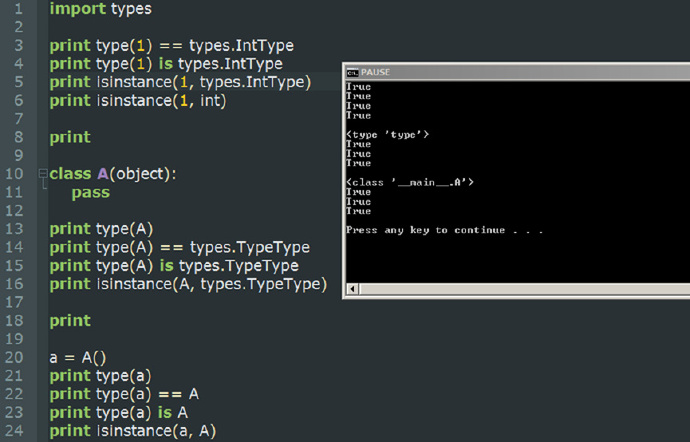The width and height of the screenshot is (690, 442).
Task: Click the console's scroll-left arrow
Action: pyautogui.click(x=352, y=289)
